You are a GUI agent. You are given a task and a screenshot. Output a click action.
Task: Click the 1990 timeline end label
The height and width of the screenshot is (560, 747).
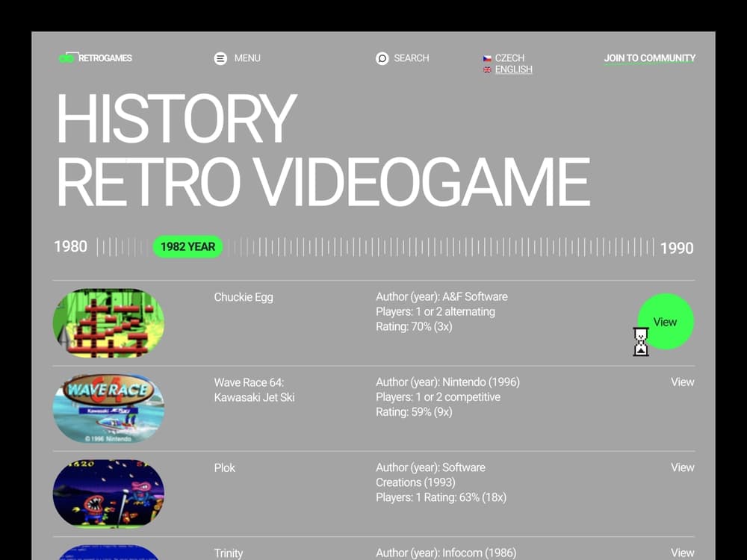coord(677,248)
